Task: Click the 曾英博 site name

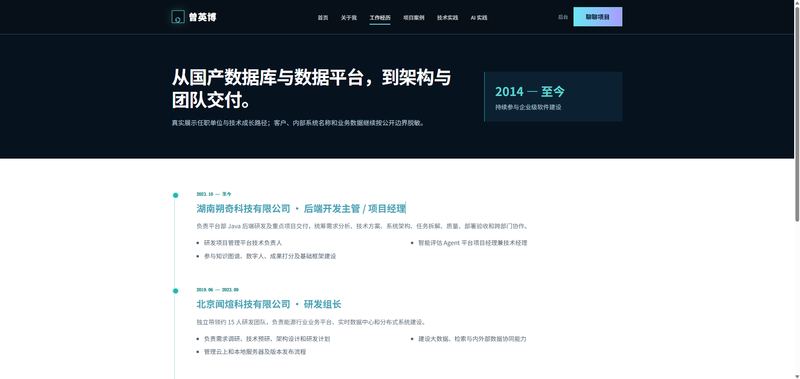Action: pyautogui.click(x=203, y=17)
